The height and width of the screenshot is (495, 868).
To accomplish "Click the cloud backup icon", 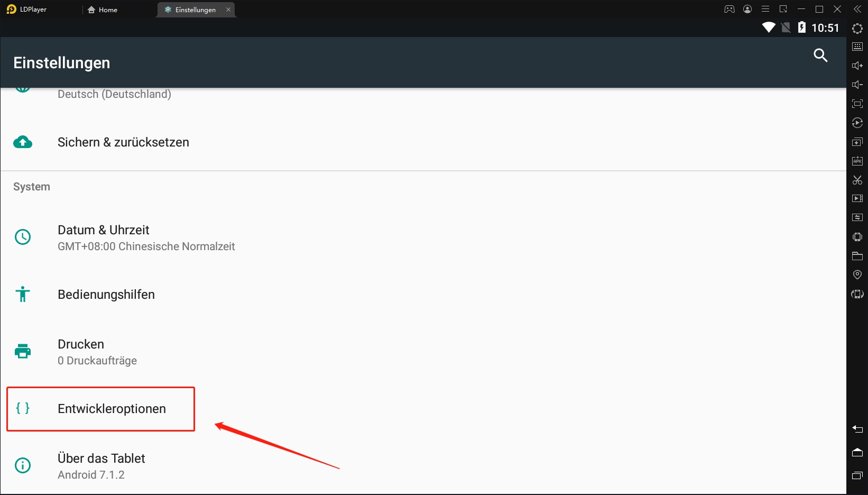I will click(x=23, y=142).
